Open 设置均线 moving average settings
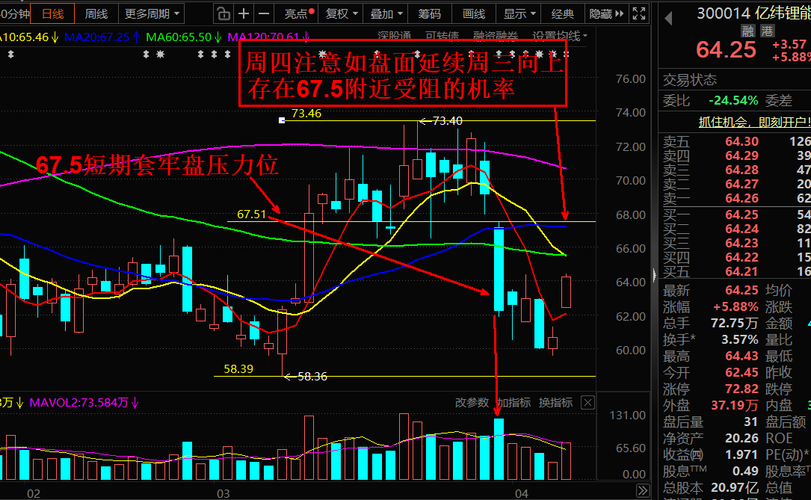The image size is (811, 500). [x=560, y=36]
